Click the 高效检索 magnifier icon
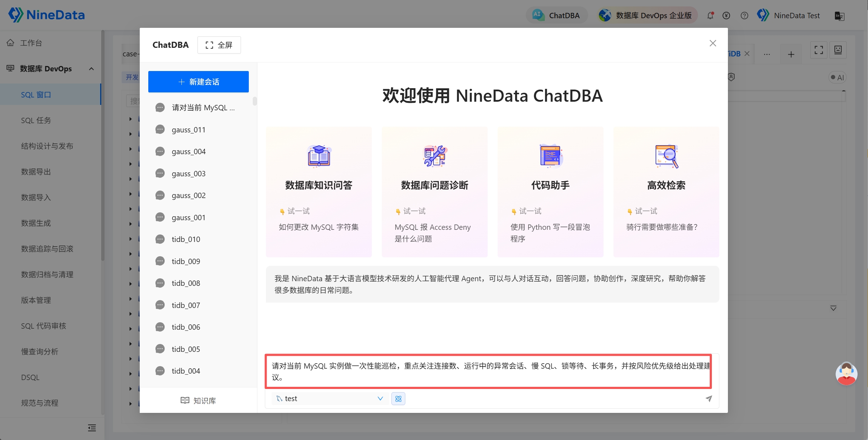868x440 pixels. [666, 156]
